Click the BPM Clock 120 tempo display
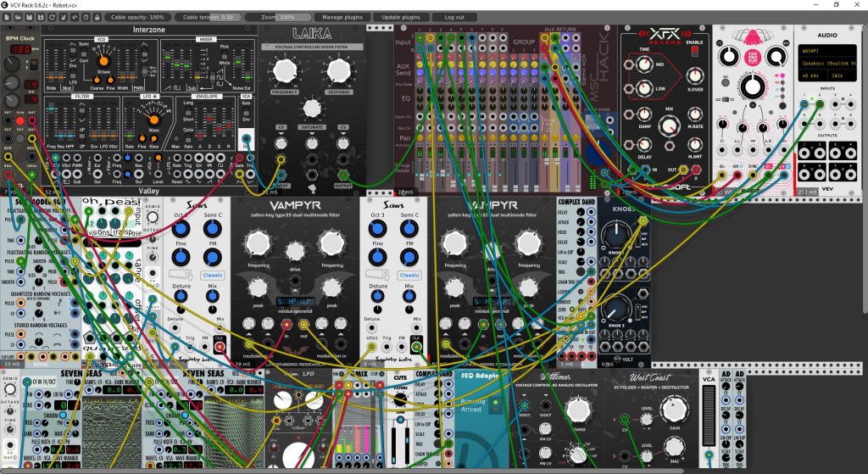Image resolution: width=868 pixels, height=474 pixels. point(20,49)
